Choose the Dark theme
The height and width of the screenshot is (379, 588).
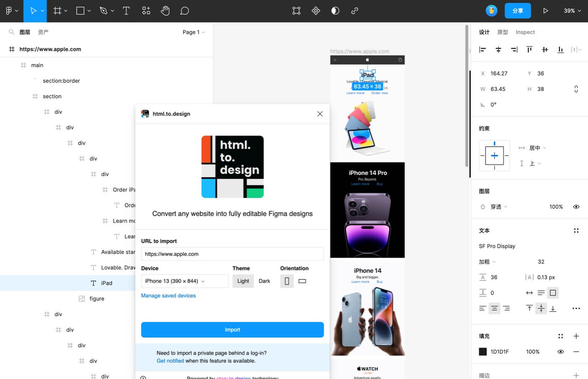[x=264, y=281]
